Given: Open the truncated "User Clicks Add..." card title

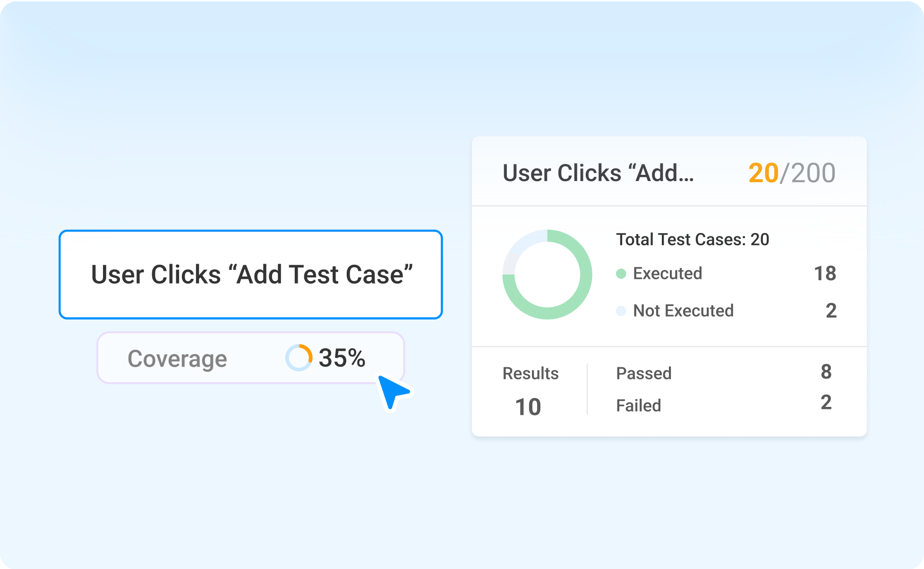Looking at the screenshot, I should point(598,173).
